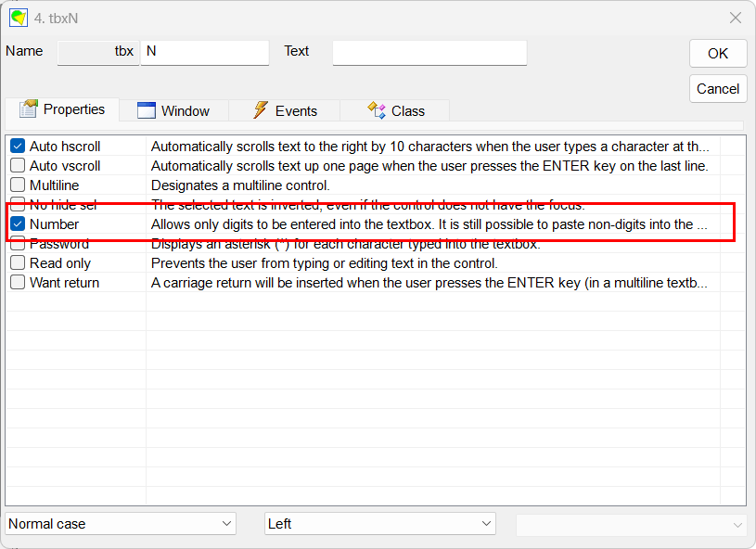The height and width of the screenshot is (549, 756).
Task: Close the tbxN dialog
Action: 736,18
